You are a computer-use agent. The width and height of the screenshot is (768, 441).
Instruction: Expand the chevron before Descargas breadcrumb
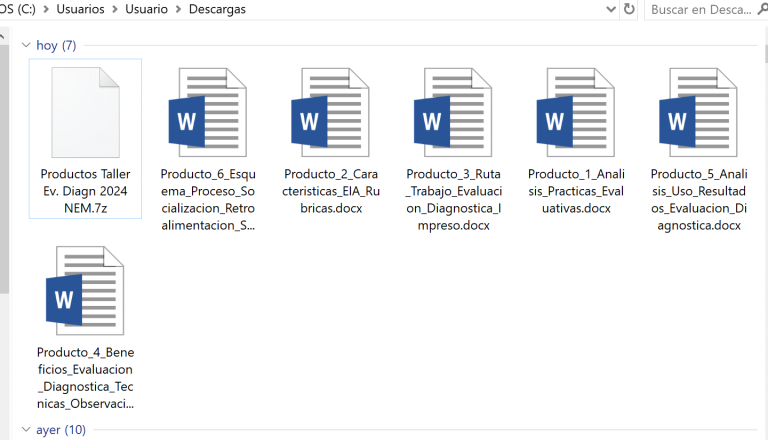tap(178, 9)
